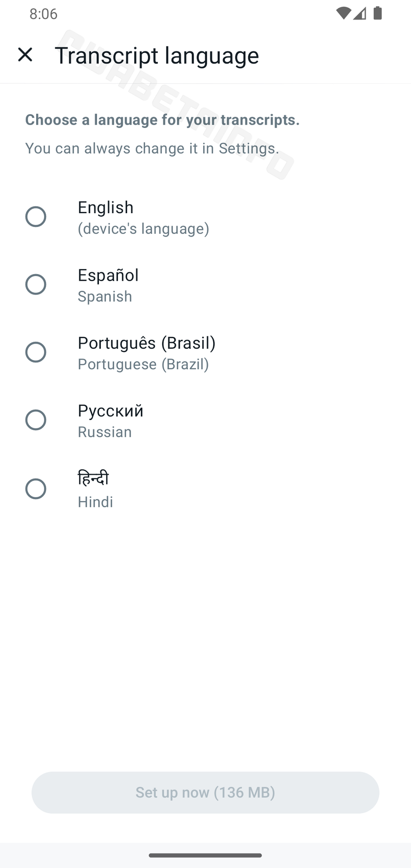The width and height of the screenshot is (411, 868).
Task: Tap the "You can always change it in Settings" text
Action: tap(152, 148)
